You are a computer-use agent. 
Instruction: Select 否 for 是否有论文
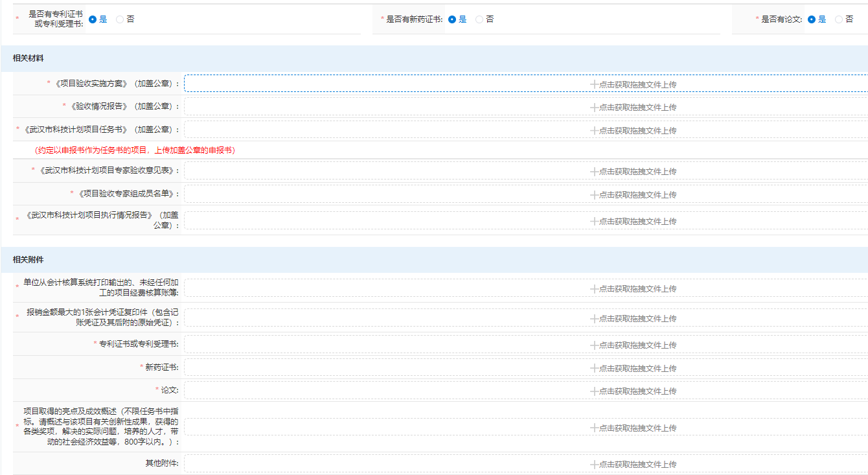click(839, 19)
